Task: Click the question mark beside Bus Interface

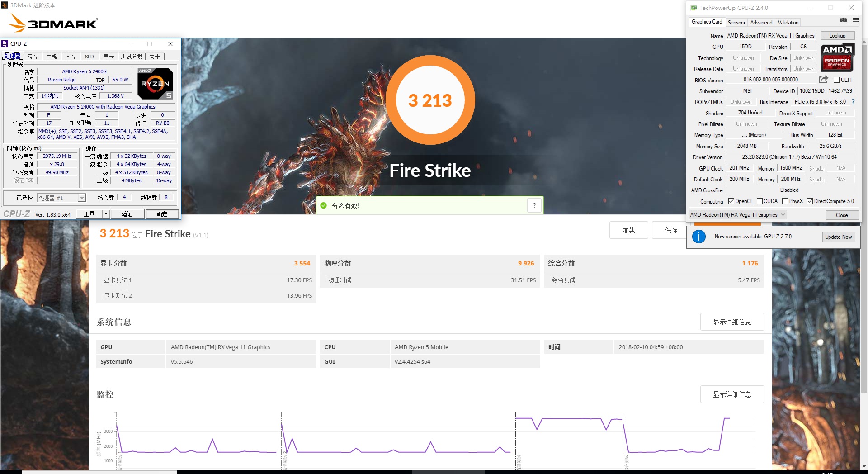Action: (x=853, y=102)
